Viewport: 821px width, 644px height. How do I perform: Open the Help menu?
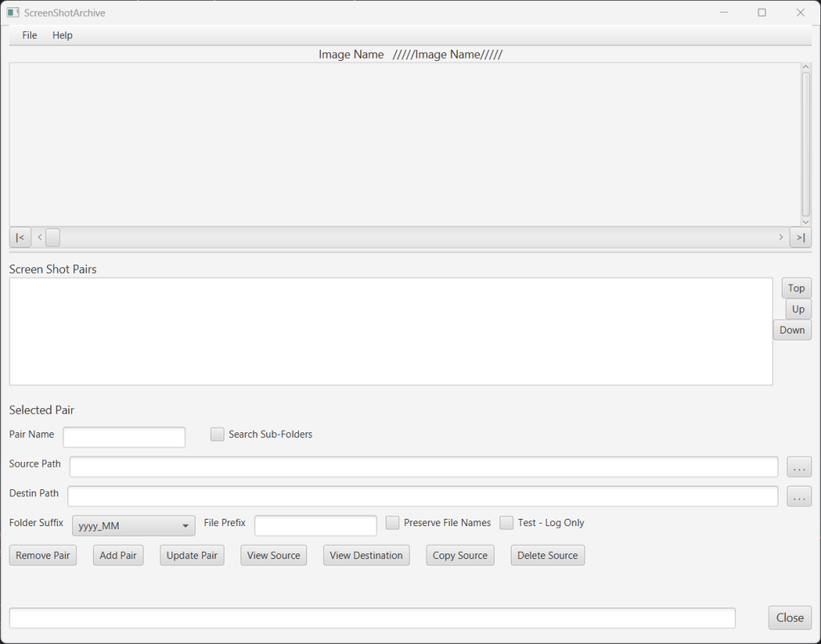pos(63,35)
